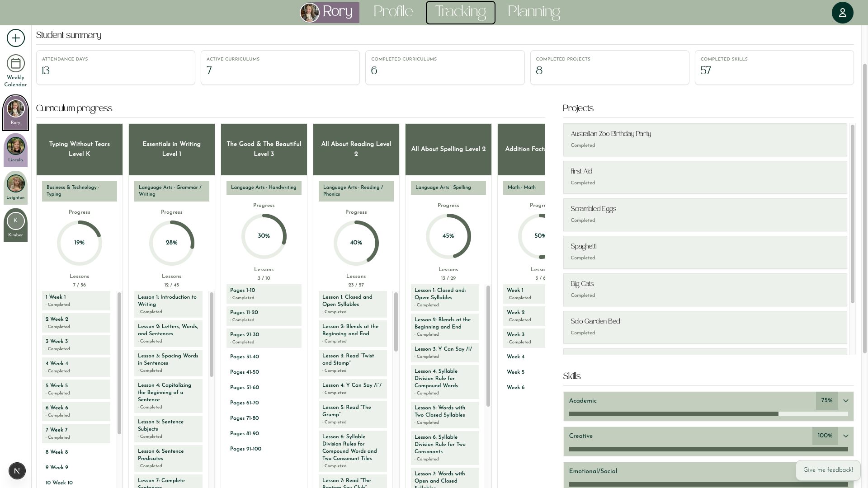Screen dimensions: 868x488
Task: Select lesson 1 Week 1 in Typing
Action: coord(76,300)
